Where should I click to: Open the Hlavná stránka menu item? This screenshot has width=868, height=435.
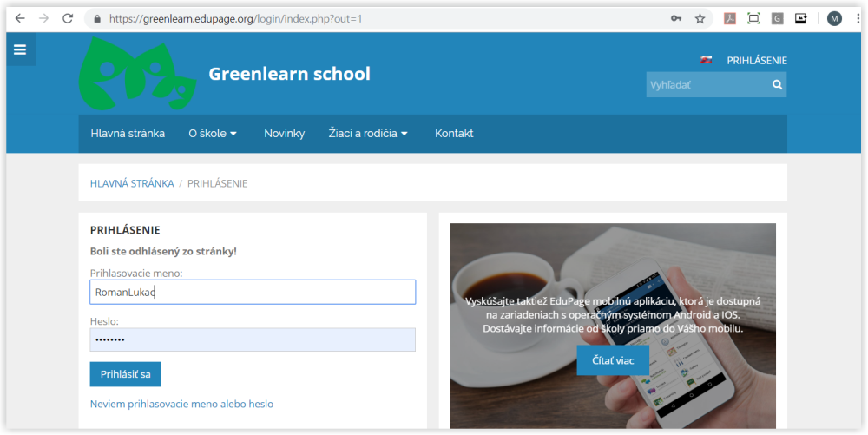click(128, 134)
